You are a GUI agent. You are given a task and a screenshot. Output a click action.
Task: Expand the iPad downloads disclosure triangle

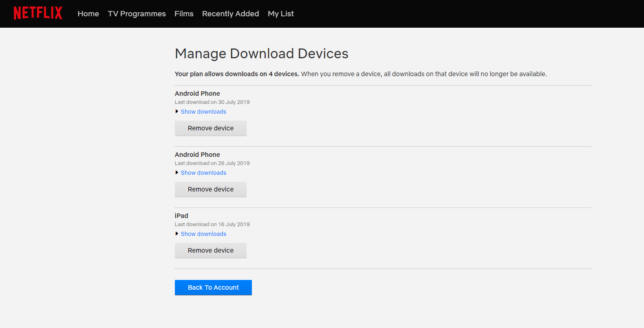[x=177, y=234]
